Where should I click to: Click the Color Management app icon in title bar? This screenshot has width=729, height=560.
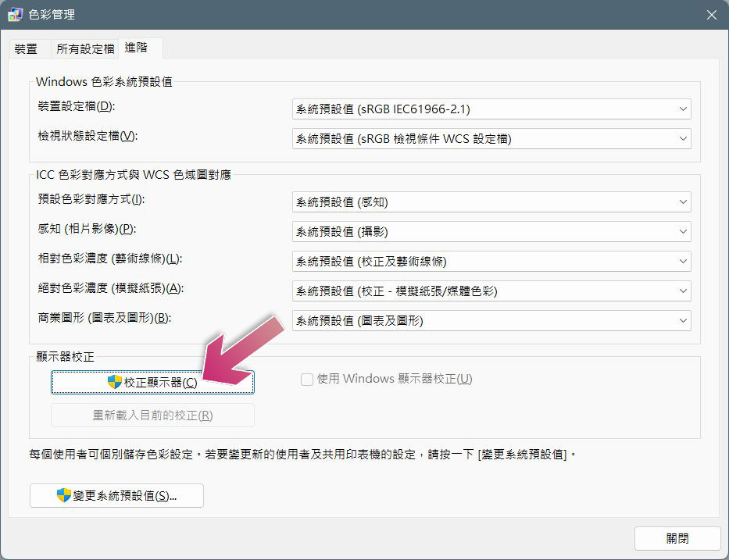(x=15, y=15)
